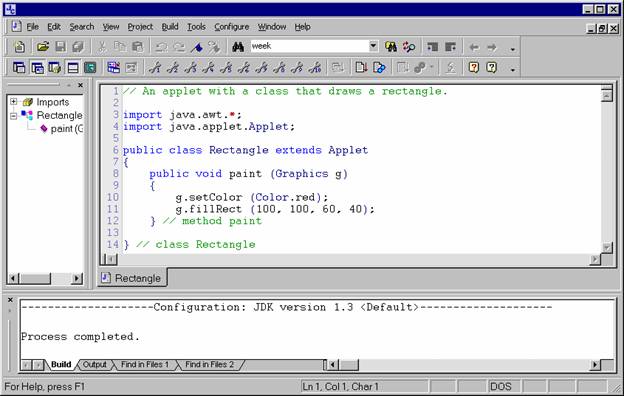Viewport: 624px width, 396px height.
Task: Switch to Find in Files 2 tab
Action: coord(209,364)
